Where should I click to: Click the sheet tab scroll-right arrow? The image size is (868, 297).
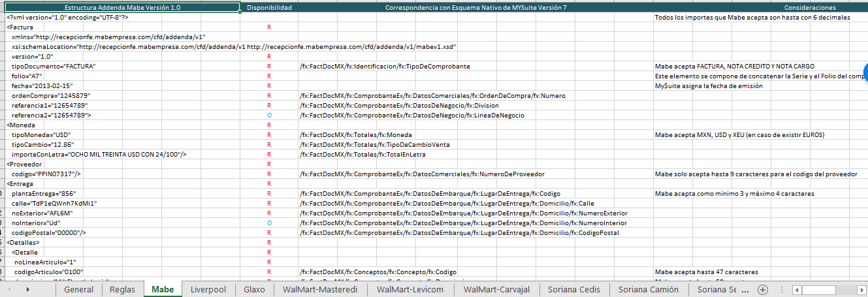click(27, 289)
